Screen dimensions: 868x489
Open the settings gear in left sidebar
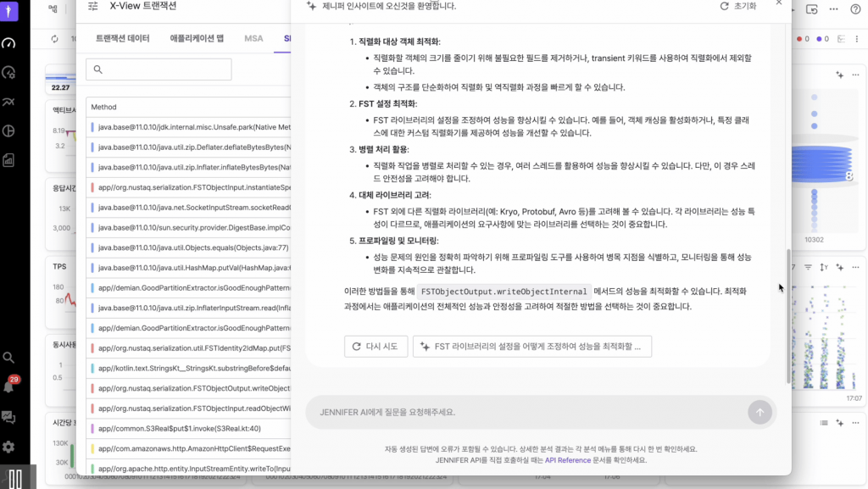coord(8,447)
